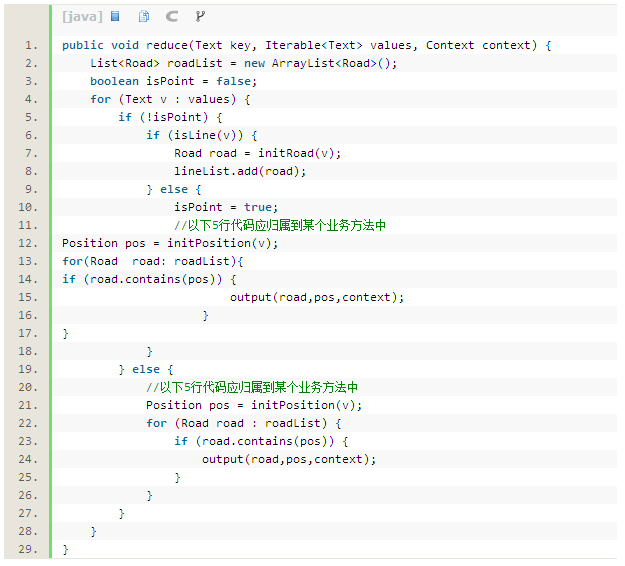Click the gray C code snippet icon

coord(172,16)
